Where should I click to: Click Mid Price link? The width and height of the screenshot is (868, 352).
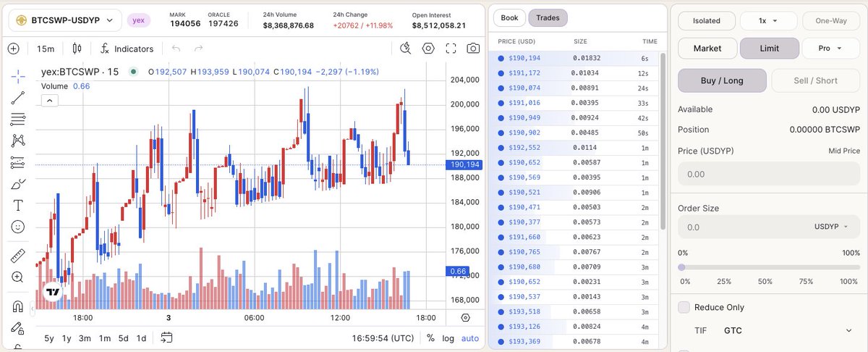844,151
